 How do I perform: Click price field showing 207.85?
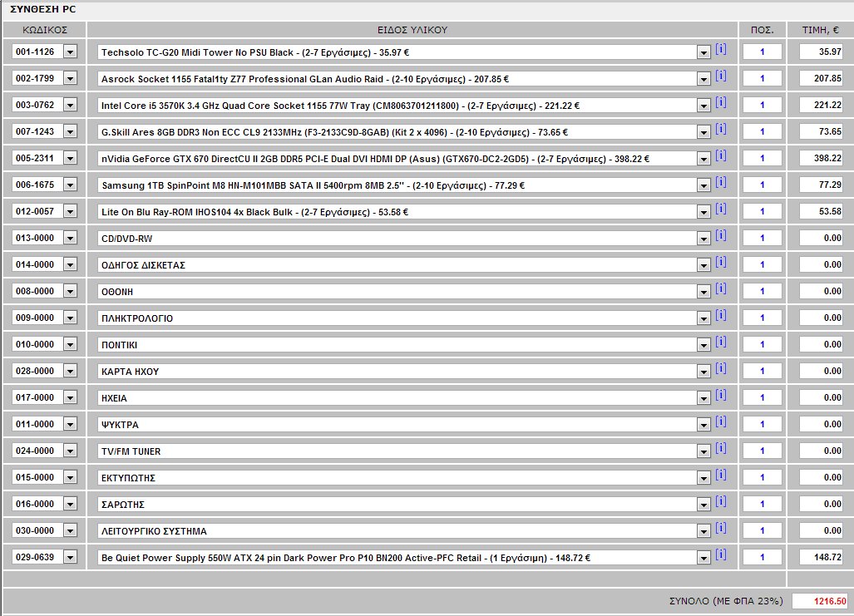tap(822, 78)
